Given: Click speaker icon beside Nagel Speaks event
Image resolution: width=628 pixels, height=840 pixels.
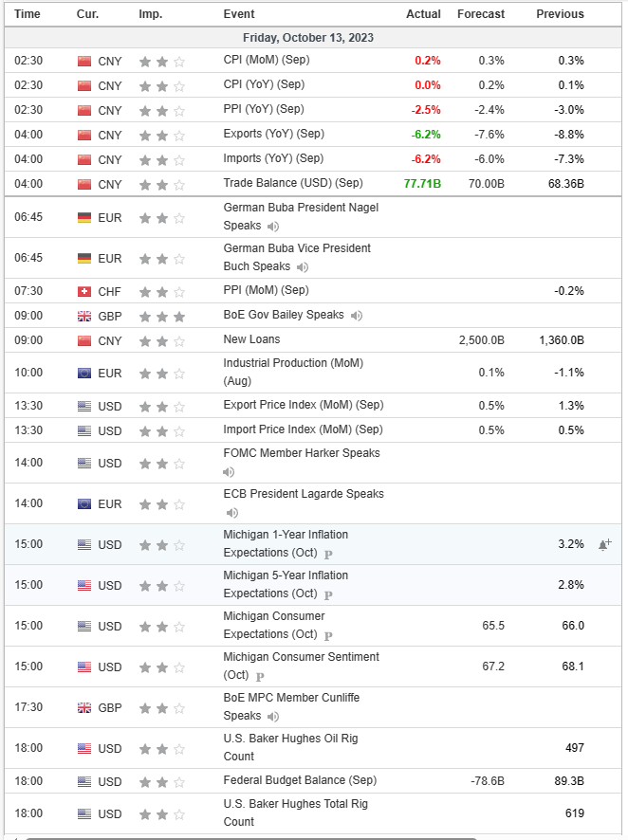Looking at the screenshot, I should pos(273,227).
